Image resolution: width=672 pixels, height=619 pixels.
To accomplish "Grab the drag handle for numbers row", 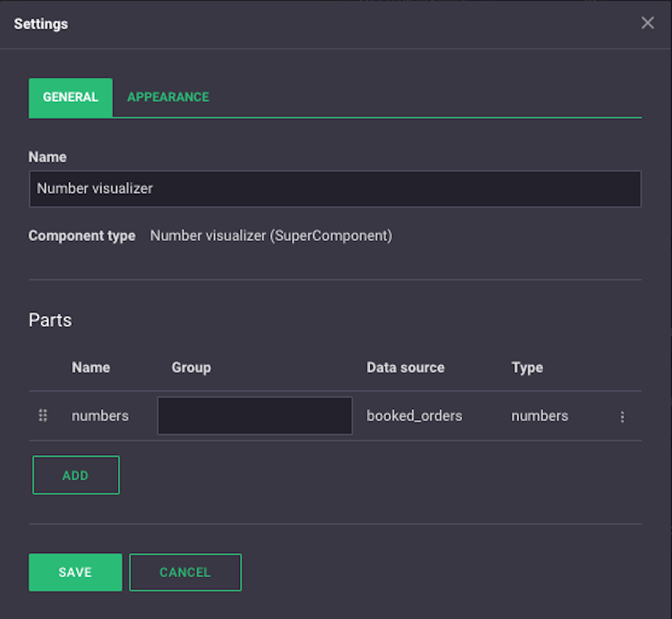I will click(43, 415).
